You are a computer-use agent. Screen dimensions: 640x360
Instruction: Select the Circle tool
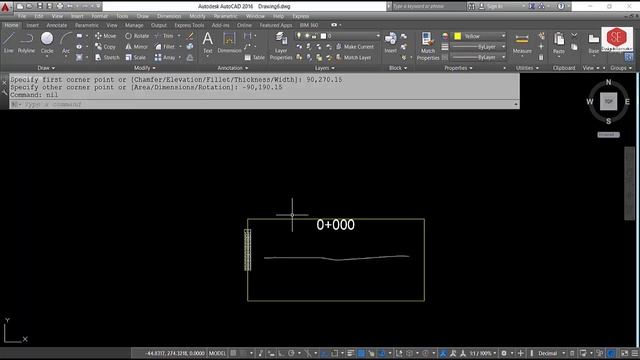pos(47,43)
